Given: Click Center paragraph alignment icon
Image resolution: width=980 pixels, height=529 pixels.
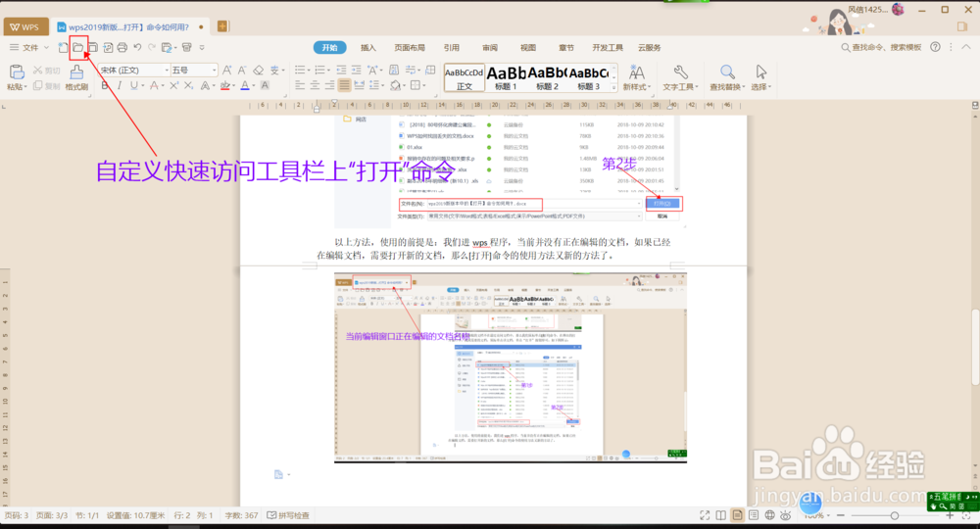Looking at the screenshot, I should [315, 85].
